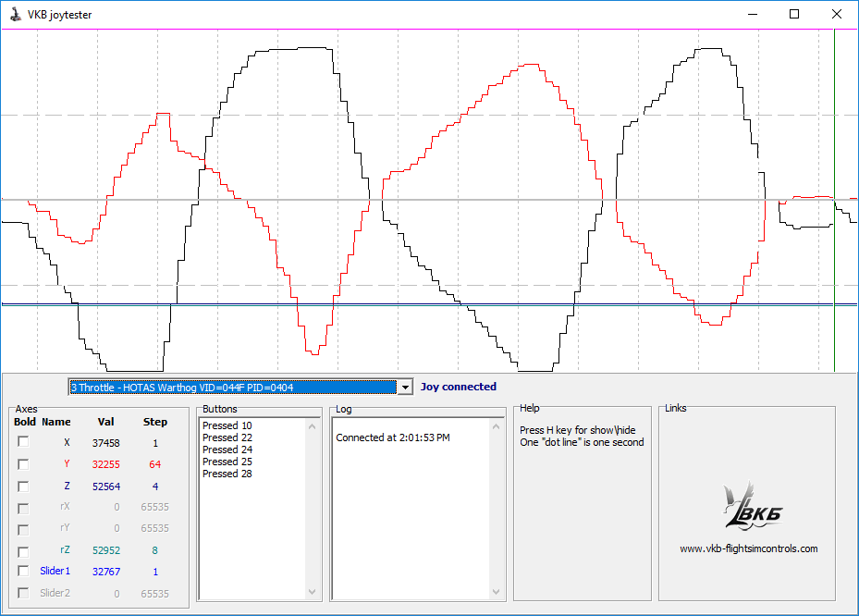Image resolution: width=859 pixels, height=616 pixels.
Task: Enable Bold checkbox for X axis
Action: tap(23, 442)
